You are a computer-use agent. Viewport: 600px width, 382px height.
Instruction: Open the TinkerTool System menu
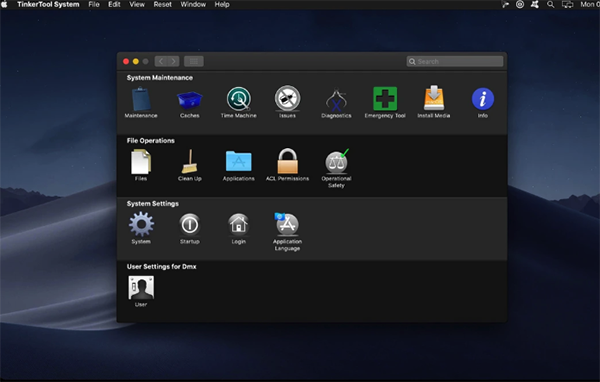pos(48,5)
